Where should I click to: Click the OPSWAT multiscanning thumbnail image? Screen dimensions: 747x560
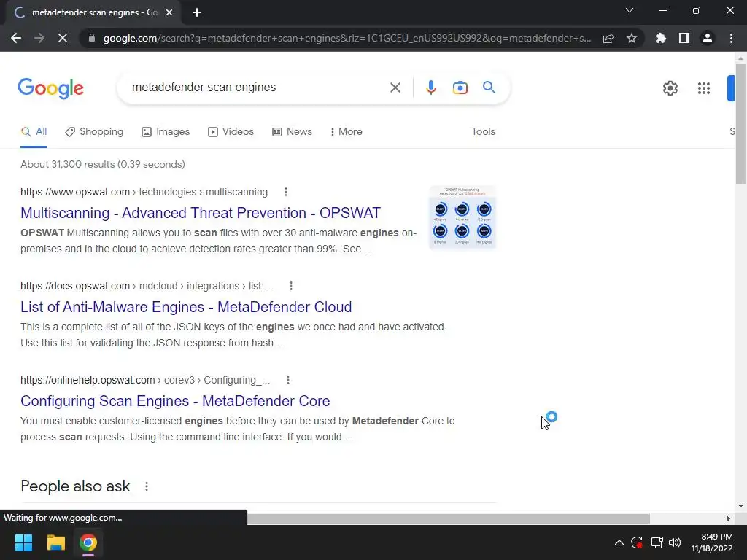(462, 217)
